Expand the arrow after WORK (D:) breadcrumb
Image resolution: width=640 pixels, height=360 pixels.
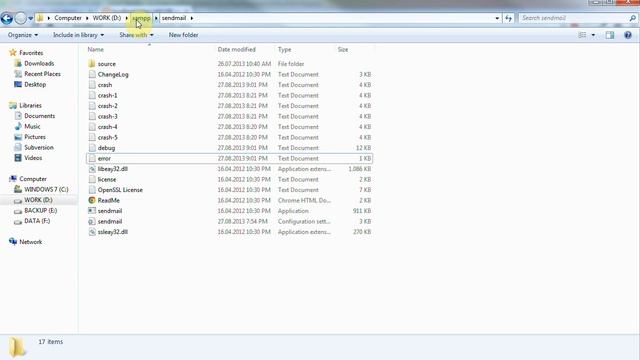(127, 18)
